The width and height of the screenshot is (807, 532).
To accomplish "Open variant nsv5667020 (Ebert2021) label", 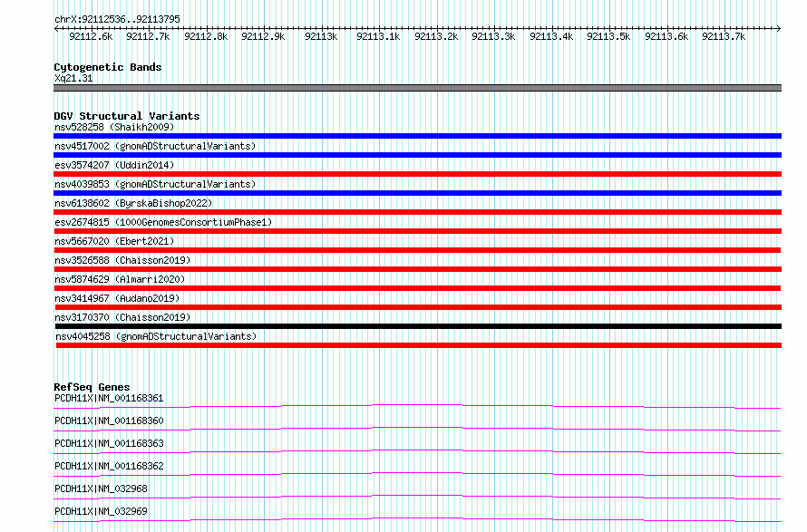I will (114, 241).
